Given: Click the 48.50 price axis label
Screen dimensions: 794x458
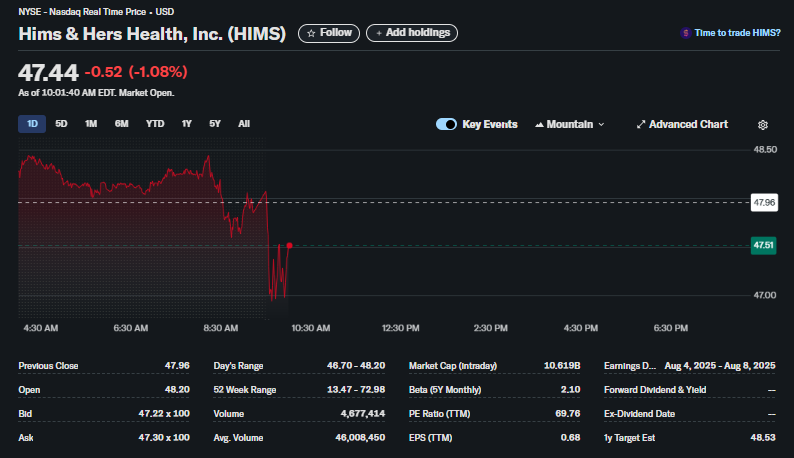Looking at the screenshot, I should [x=765, y=150].
